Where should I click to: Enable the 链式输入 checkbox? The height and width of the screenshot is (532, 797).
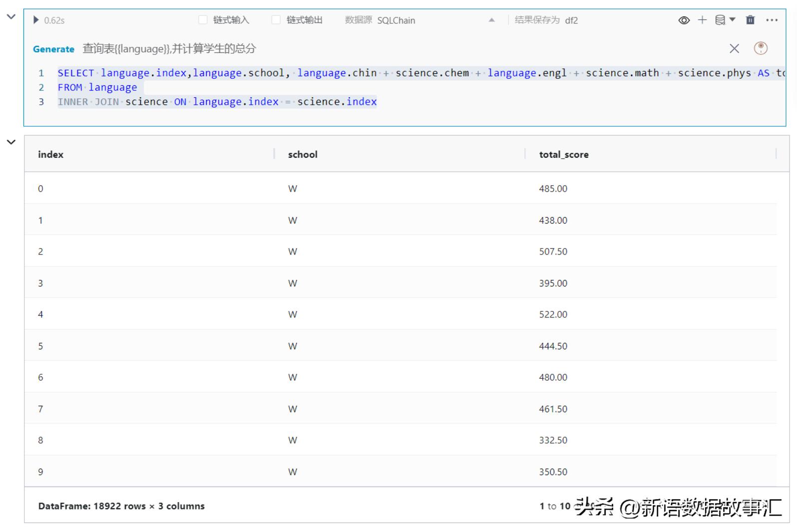click(x=203, y=20)
